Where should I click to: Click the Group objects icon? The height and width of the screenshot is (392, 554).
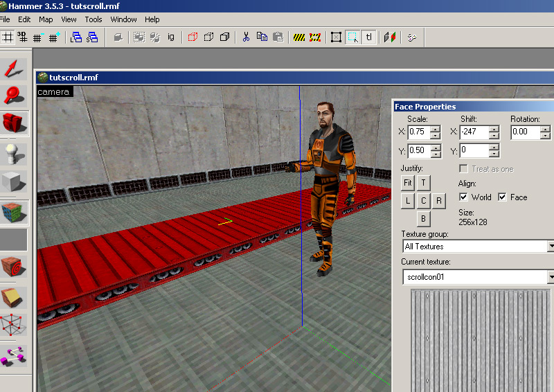(x=139, y=37)
